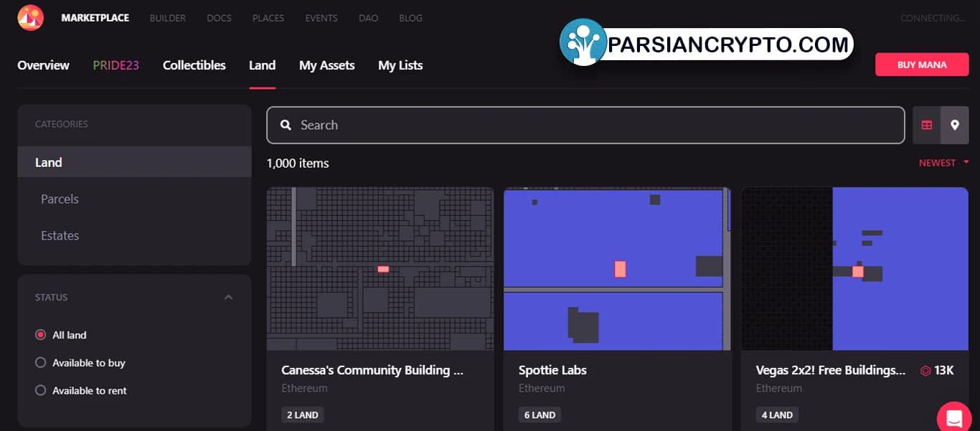
Task: Open Docs in top navigation
Action: point(219,18)
